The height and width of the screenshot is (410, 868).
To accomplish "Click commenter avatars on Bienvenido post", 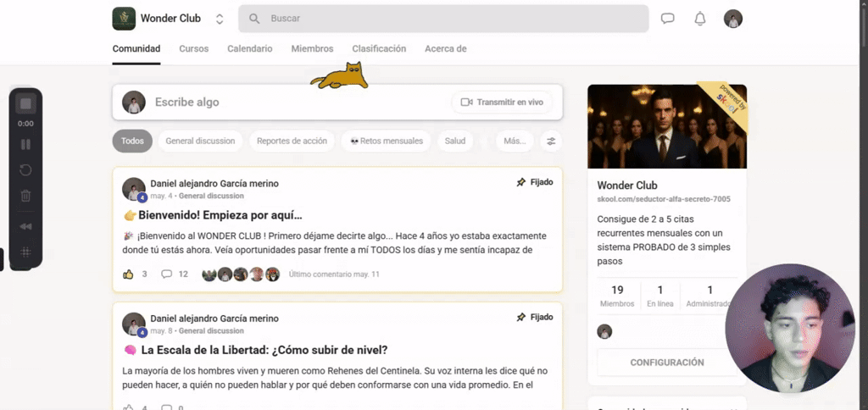I will pyautogui.click(x=241, y=274).
